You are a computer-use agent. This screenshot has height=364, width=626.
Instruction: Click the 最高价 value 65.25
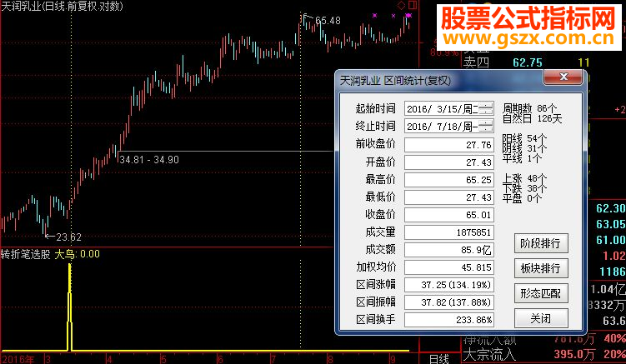(x=449, y=180)
